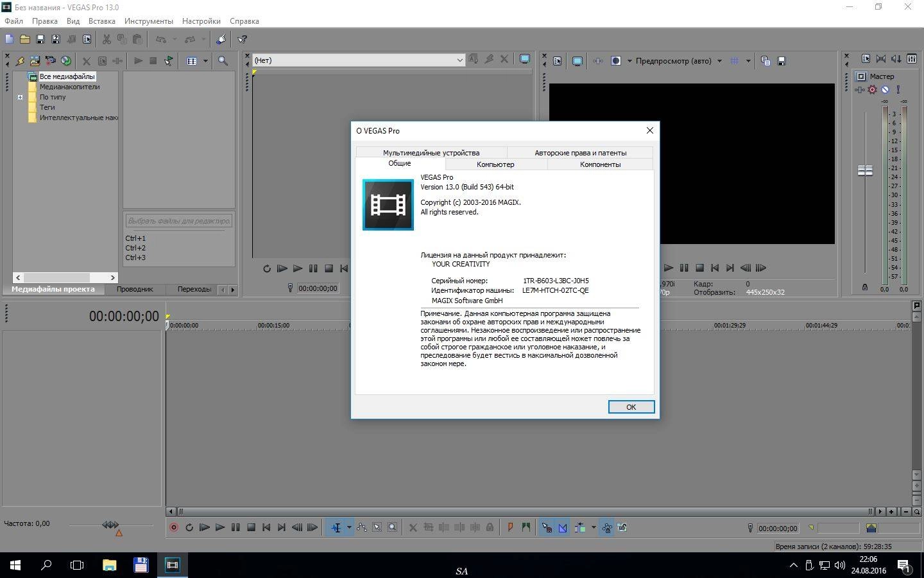Click the scissors Cut icon in main toolbar
Image resolution: width=924 pixels, height=578 pixels.
pos(107,39)
